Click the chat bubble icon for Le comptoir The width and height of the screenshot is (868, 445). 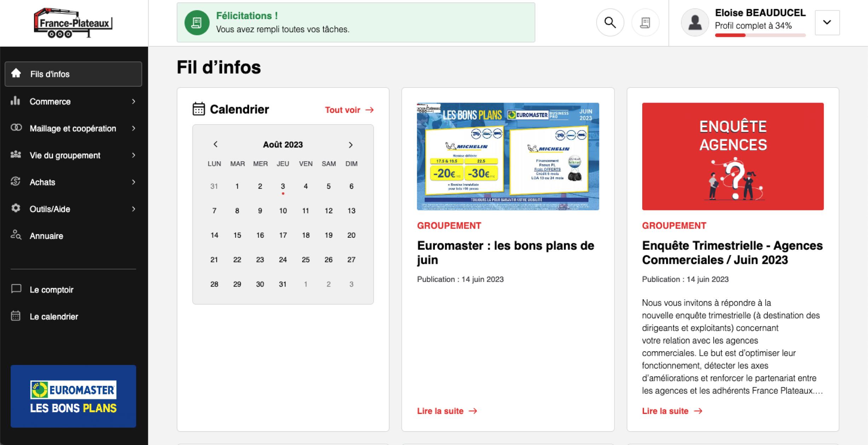point(16,289)
